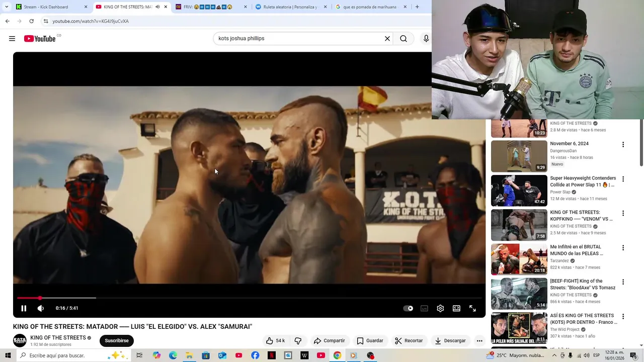Like the video with the thumbs-up 54 k
Screen dimensions: 644x362
[x=275, y=341]
